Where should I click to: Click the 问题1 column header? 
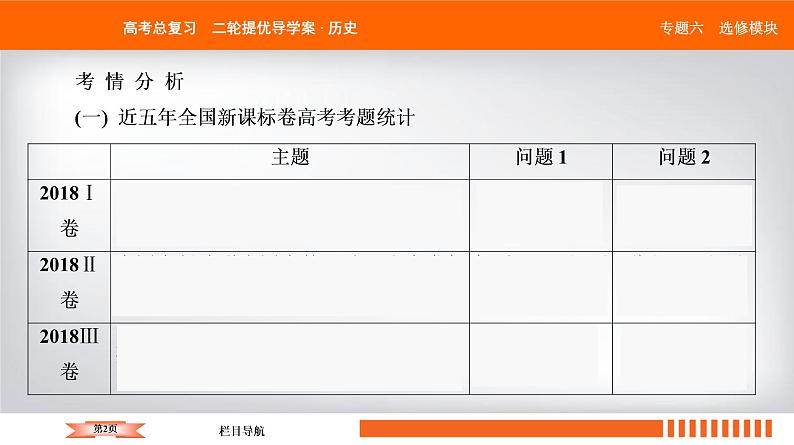tap(541, 157)
